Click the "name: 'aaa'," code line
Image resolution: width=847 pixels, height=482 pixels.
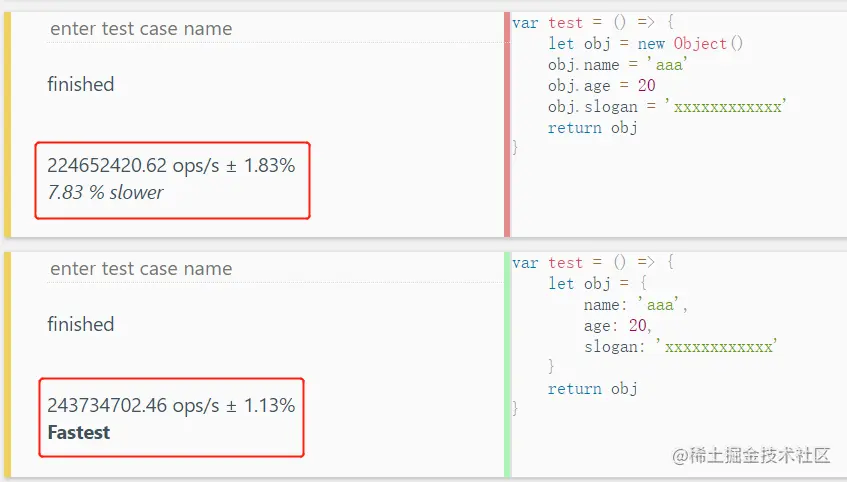(635, 305)
